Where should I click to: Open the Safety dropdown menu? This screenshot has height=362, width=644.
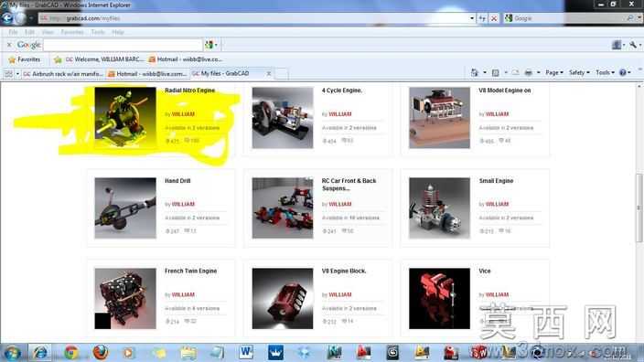click(x=579, y=72)
